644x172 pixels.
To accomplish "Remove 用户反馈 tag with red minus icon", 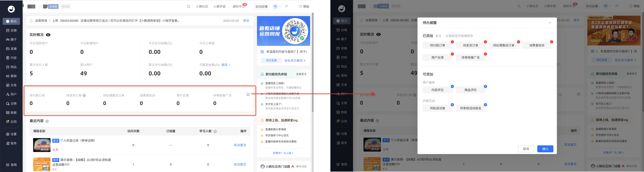I will click(452, 54).
